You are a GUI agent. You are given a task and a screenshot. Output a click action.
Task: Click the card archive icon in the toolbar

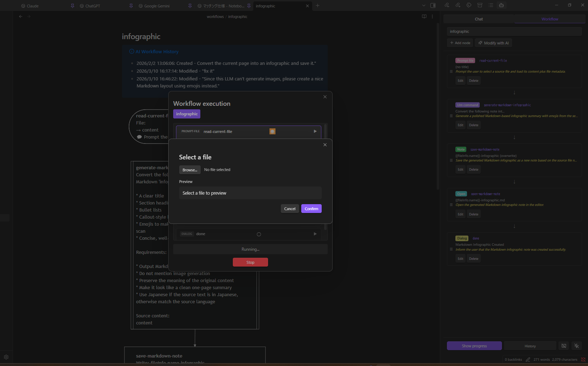[x=480, y=5]
